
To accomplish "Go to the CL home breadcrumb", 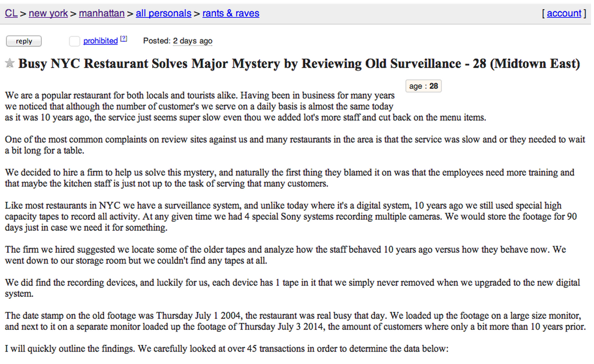I will (x=11, y=13).
